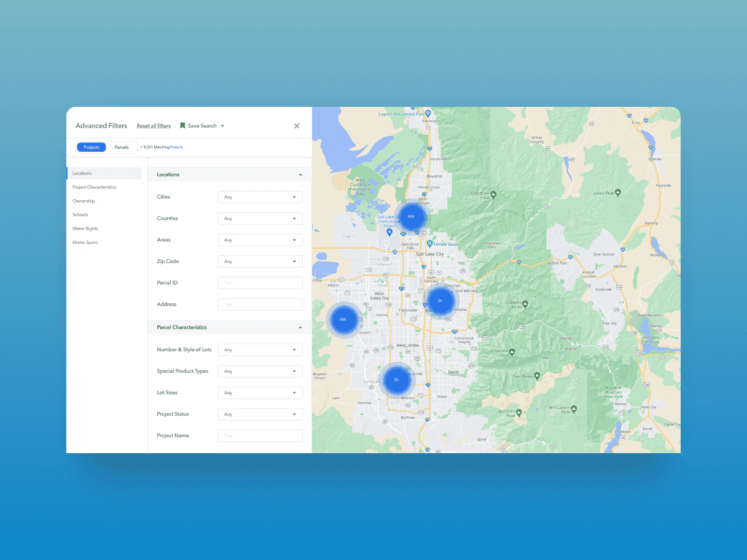
Task: Click the Draper map label
Action: [x=442, y=396]
